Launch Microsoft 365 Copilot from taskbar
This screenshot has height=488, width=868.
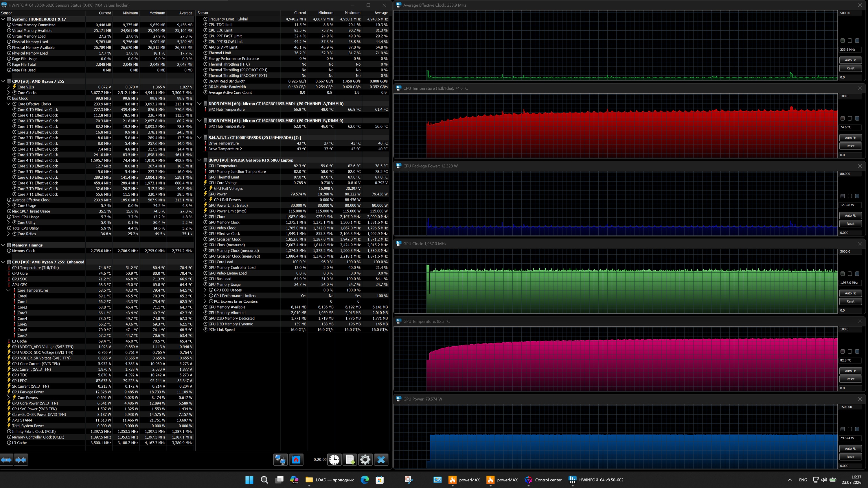pyautogui.click(x=294, y=480)
